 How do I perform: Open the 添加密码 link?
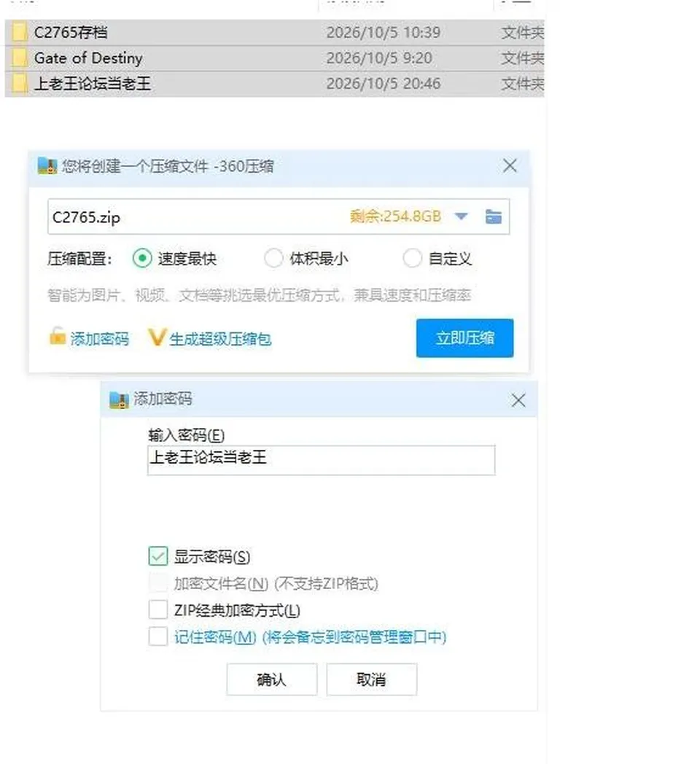[100, 339]
